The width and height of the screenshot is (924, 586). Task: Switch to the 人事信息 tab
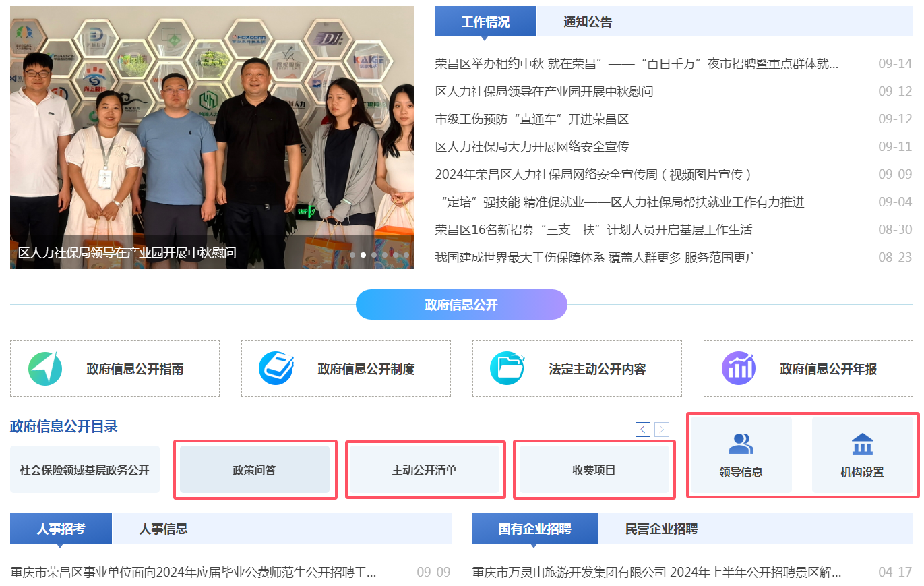click(x=163, y=529)
